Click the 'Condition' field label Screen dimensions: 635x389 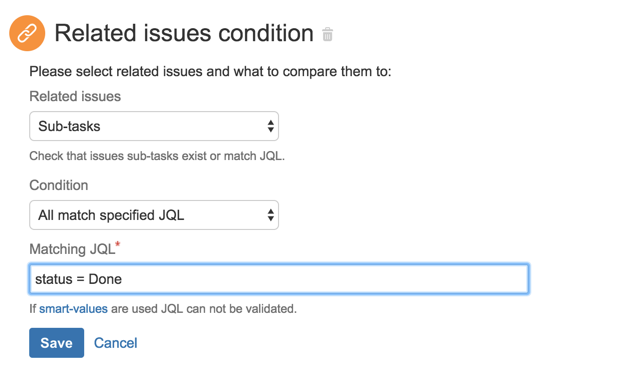tap(59, 185)
